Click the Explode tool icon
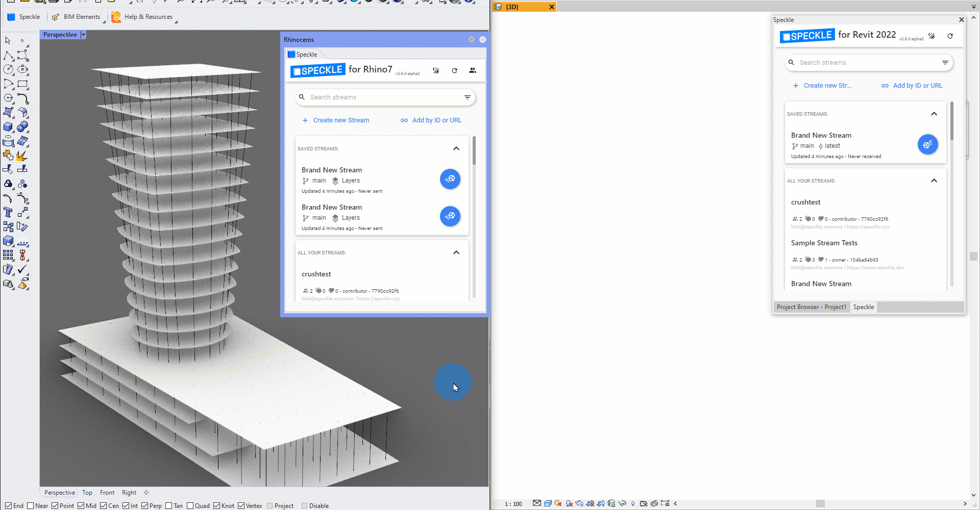Image resolution: width=980 pixels, height=510 pixels. (22, 156)
